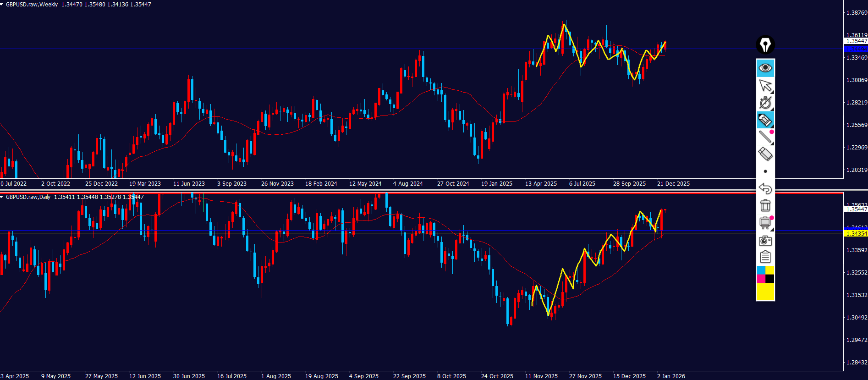
Task: Open the whiteboard easel tool
Action: click(x=765, y=223)
